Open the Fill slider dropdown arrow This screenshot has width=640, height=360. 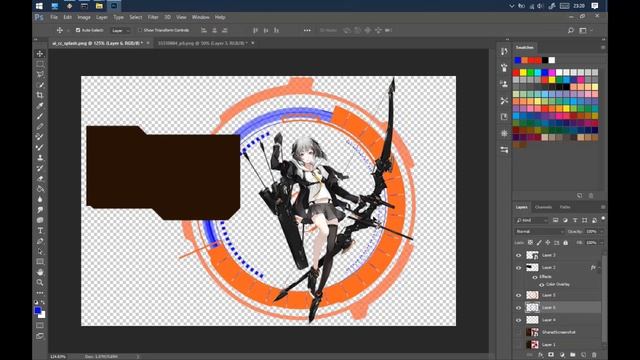pyautogui.click(x=601, y=242)
